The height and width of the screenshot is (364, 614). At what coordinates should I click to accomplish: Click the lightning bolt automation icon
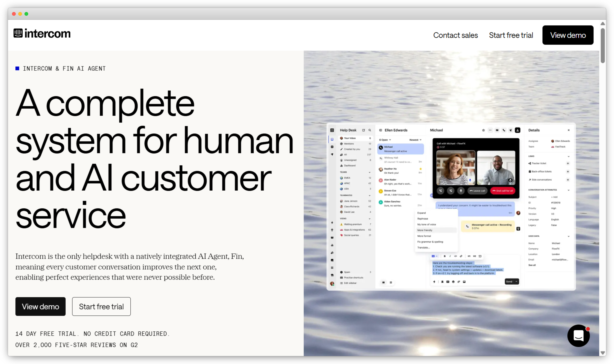pos(332,223)
